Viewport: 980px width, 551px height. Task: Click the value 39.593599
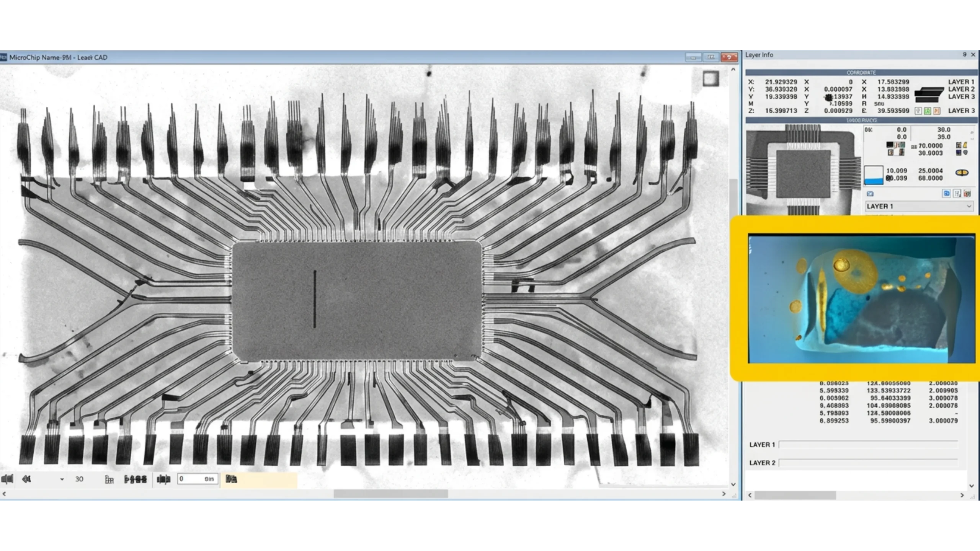click(x=893, y=111)
